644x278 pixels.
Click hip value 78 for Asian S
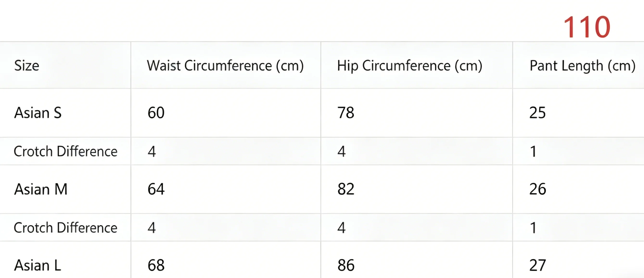(346, 113)
